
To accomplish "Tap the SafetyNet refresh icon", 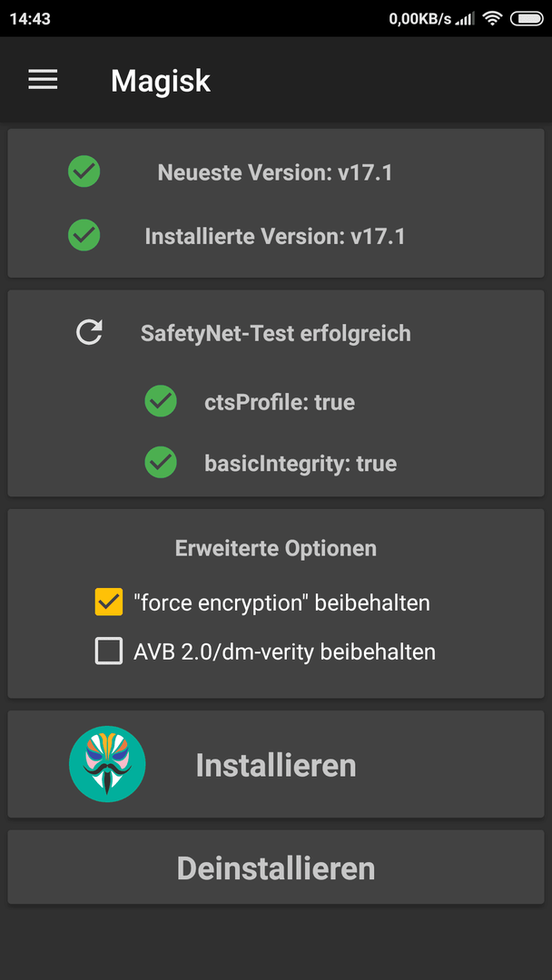I will [x=89, y=332].
